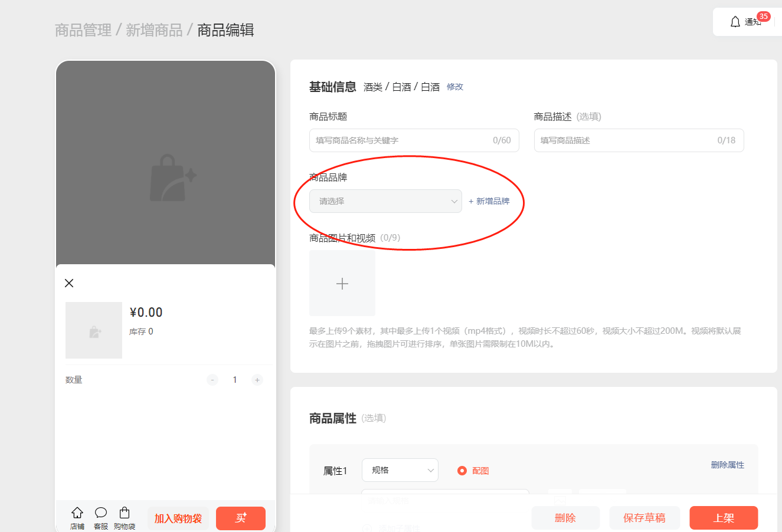Click the 基础信息 section heading
782x532 pixels.
[333, 87]
